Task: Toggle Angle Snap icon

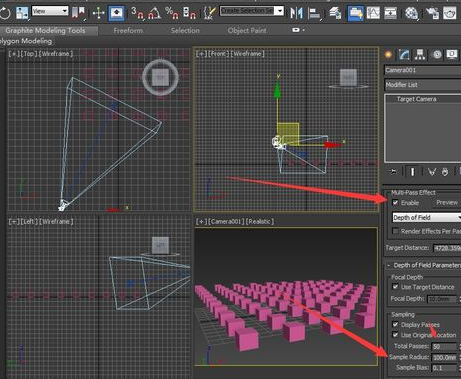Action: 154,13
